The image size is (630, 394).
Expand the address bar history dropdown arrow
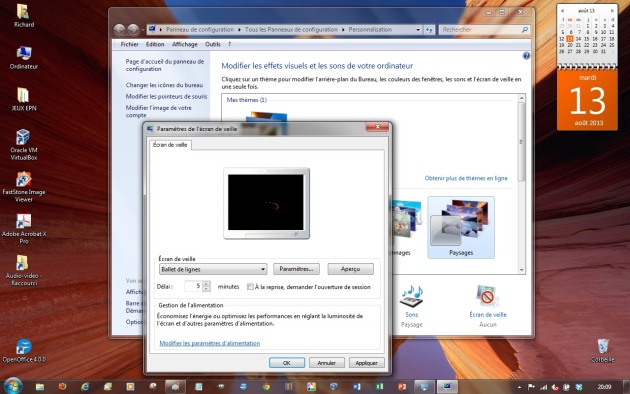point(418,30)
